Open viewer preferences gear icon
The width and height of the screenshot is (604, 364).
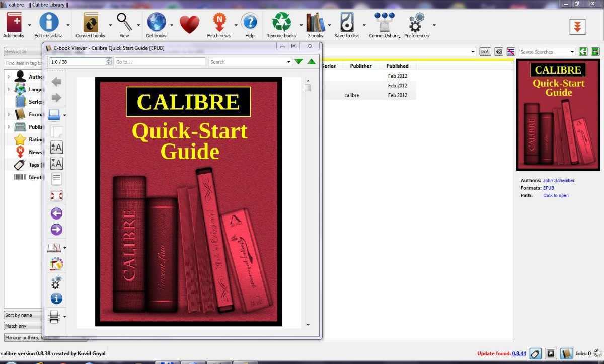pyautogui.click(x=56, y=282)
